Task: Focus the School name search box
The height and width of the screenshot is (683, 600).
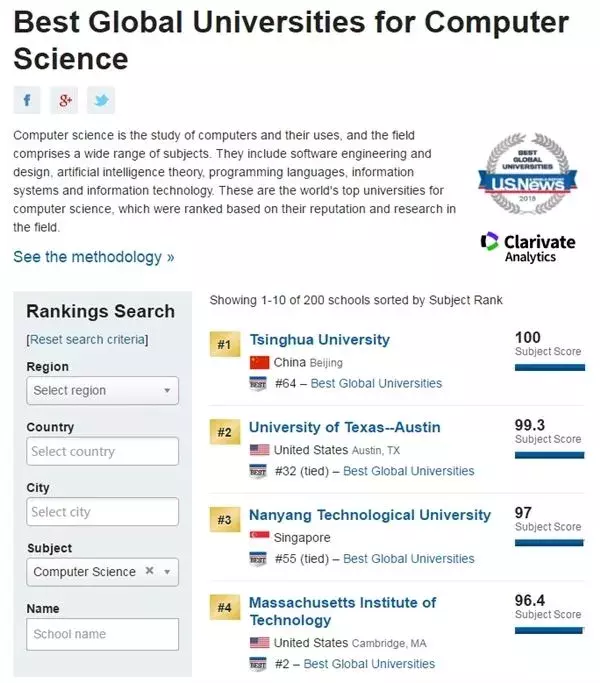Action: pyautogui.click(x=102, y=633)
